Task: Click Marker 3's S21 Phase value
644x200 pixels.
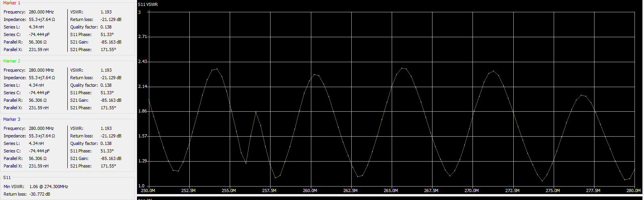Action: point(108,166)
